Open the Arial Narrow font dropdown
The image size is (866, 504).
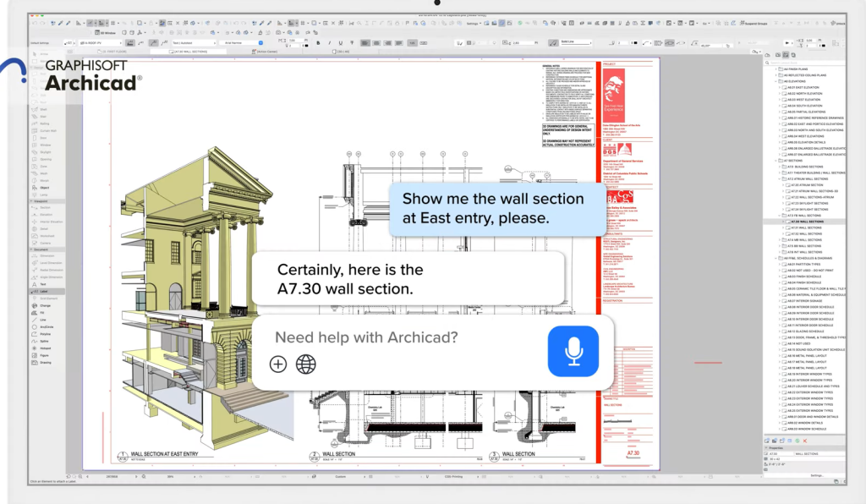click(241, 42)
